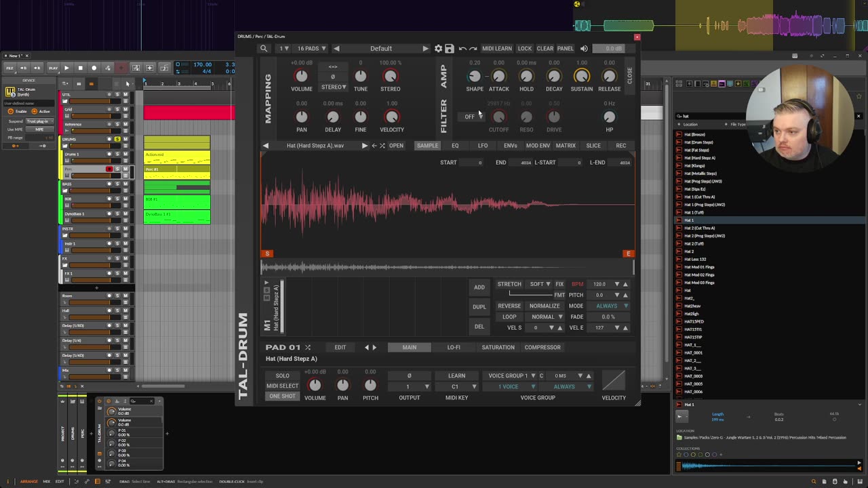
Task: Redo with the right curved arrow
Action: click(x=473, y=49)
